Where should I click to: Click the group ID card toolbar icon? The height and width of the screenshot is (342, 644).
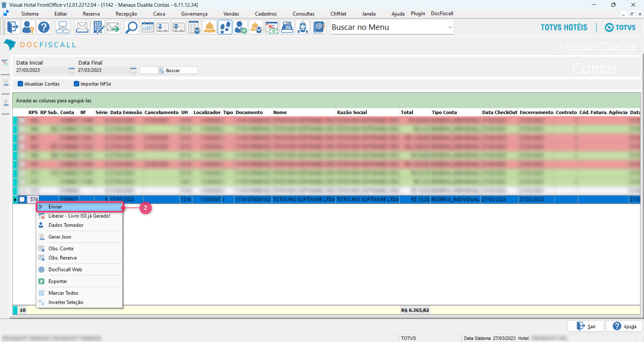click(178, 27)
